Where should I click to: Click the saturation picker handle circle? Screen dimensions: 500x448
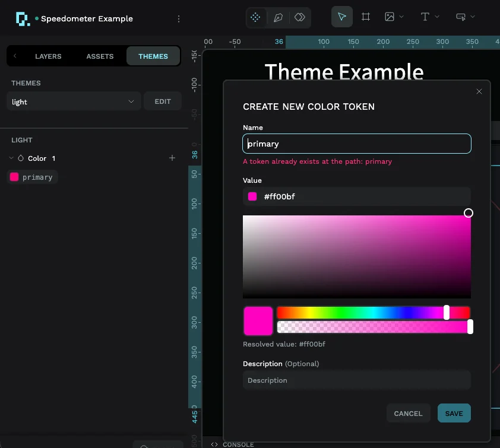point(468,213)
